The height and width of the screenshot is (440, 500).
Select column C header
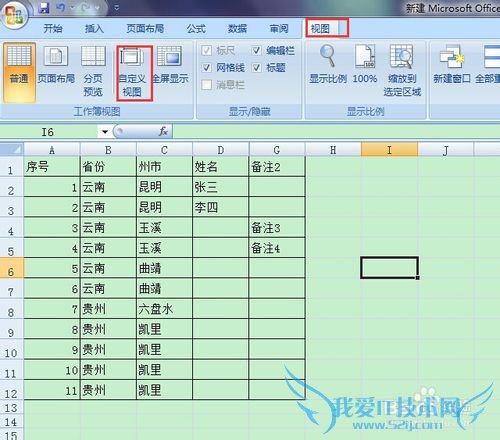click(164, 150)
